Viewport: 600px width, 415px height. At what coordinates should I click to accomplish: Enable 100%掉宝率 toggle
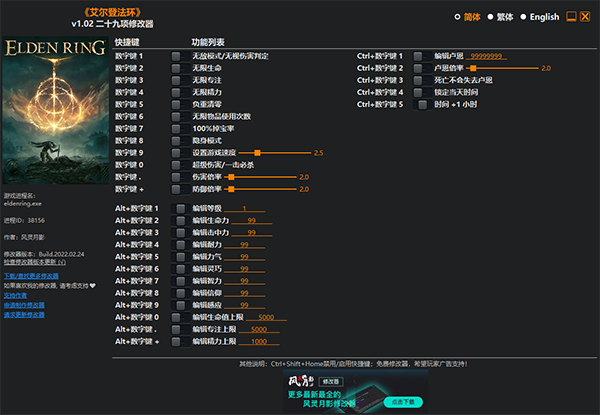[x=179, y=128]
